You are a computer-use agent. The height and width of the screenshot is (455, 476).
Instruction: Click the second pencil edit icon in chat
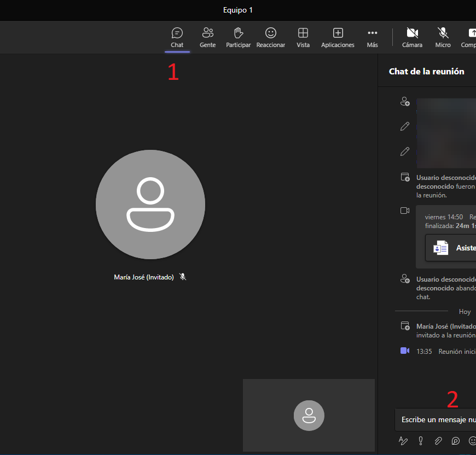pyautogui.click(x=405, y=151)
